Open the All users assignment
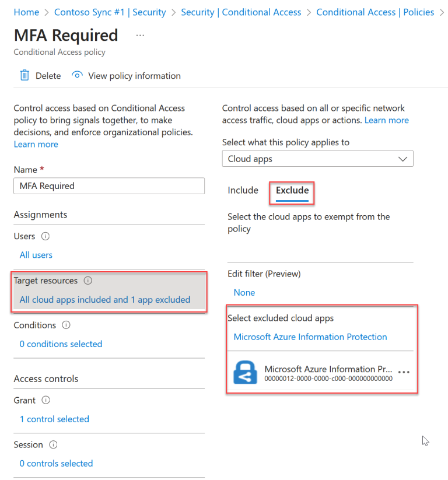The width and height of the screenshot is (448, 480). [x=36, y=255]
